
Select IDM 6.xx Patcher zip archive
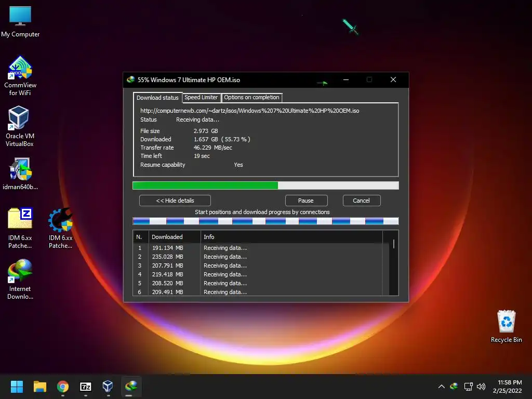(20, 228)
